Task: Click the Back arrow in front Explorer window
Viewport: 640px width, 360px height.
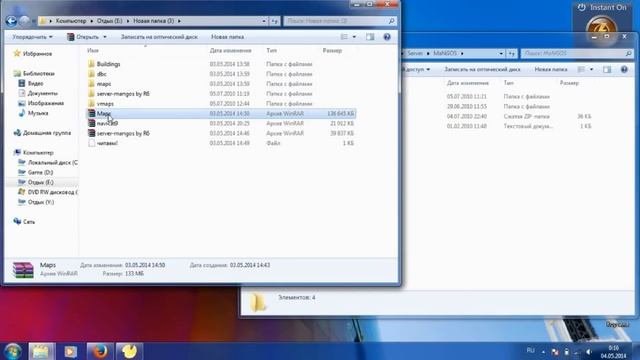Action: click(x=11, y=21)
